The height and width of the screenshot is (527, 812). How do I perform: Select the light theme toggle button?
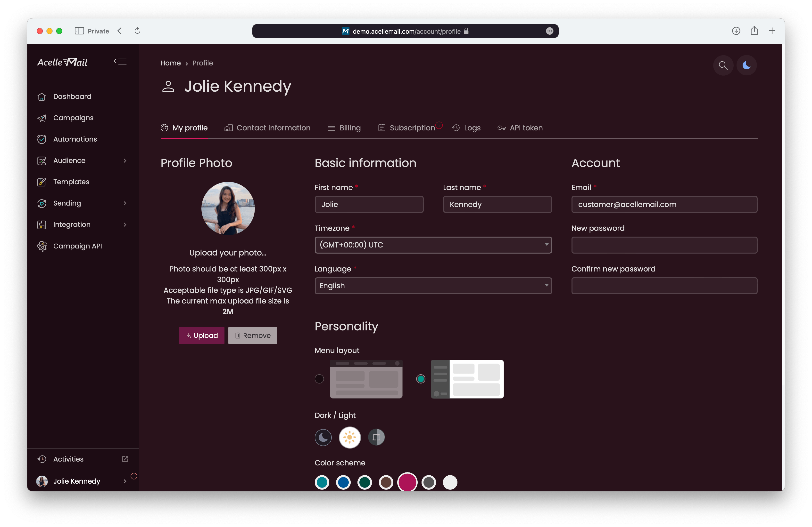pyautogui.click(x=350, y=437)
